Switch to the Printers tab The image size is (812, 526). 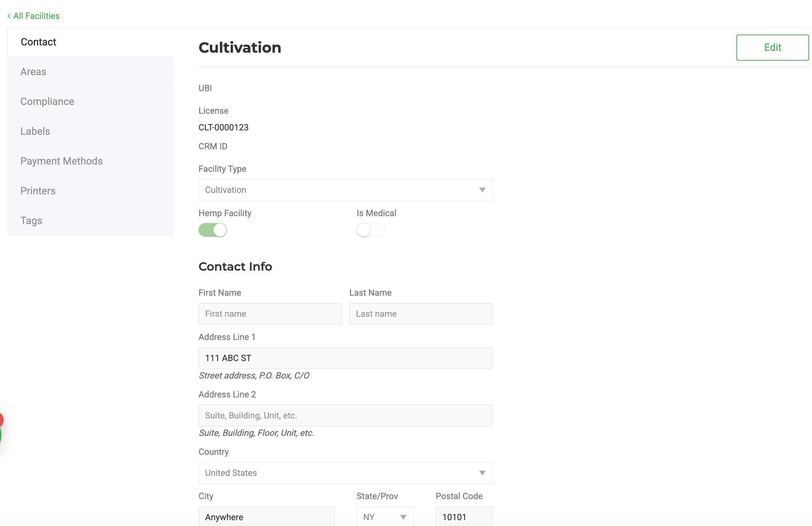(x=90, y=191)
